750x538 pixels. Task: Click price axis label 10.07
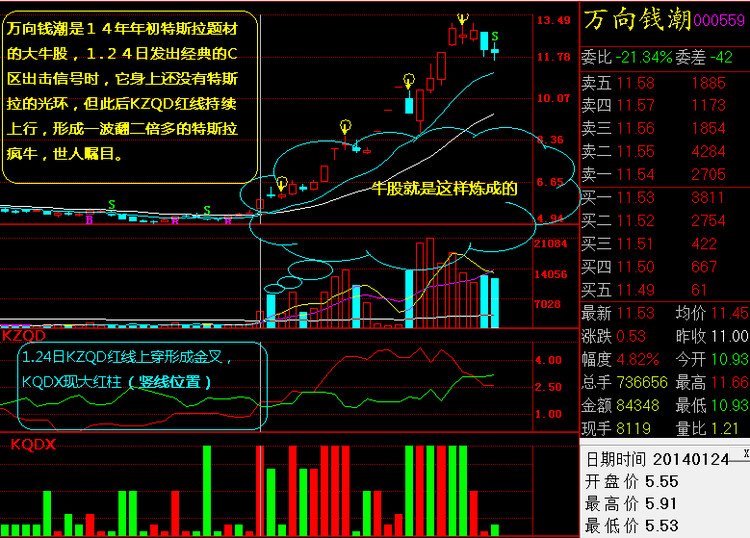pos(554,99)
